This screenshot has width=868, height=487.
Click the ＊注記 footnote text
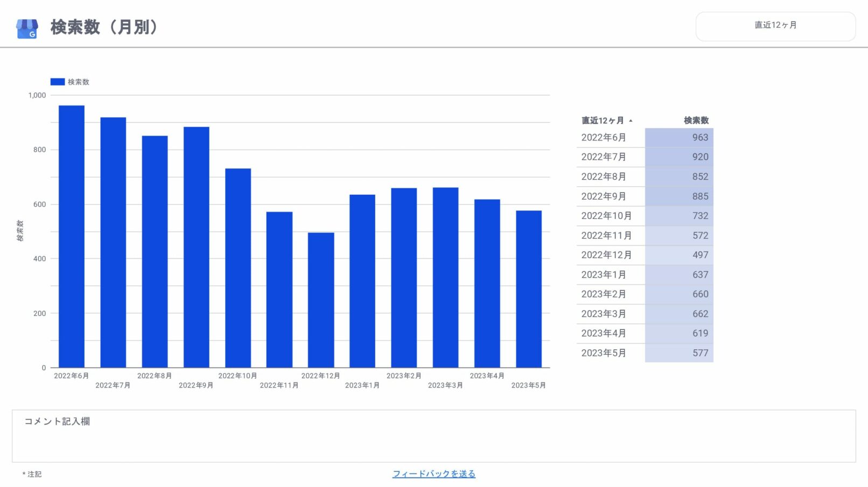pyautogui.click(x=32, y=474)
